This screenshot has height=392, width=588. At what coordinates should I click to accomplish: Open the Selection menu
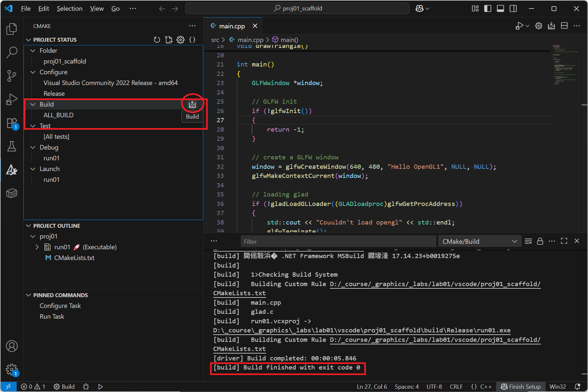69,8
